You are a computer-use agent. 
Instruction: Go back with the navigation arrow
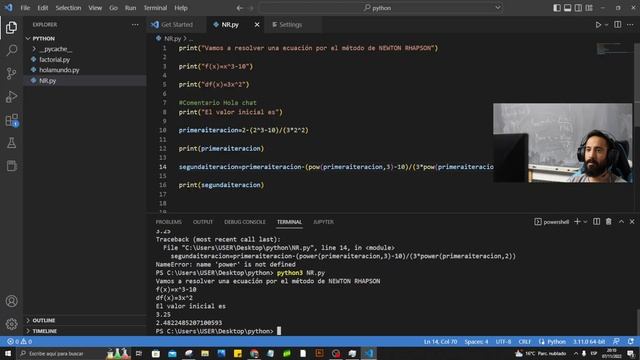[240, 8]
